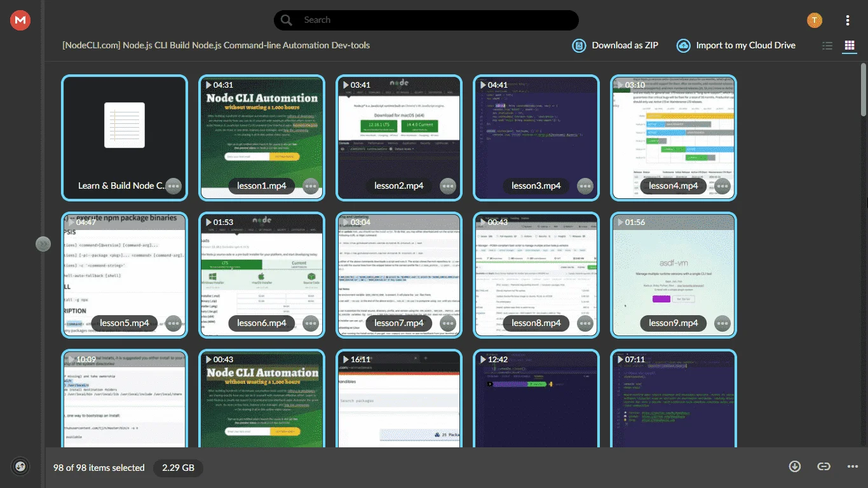
Task: Click the MEGA logo icon
Action: tap(20, 20)
